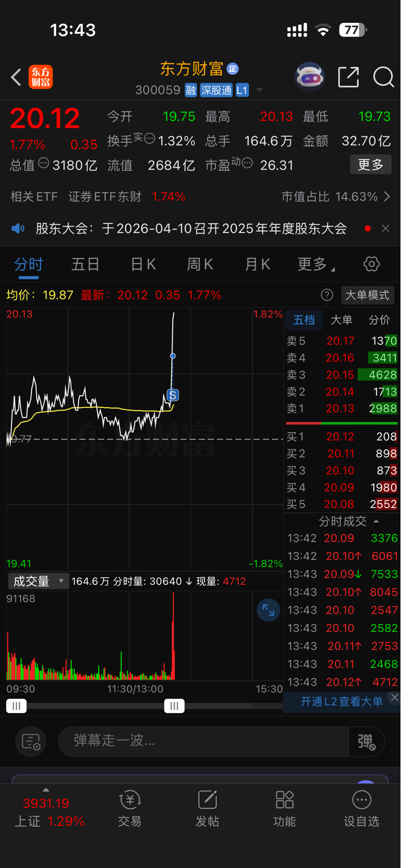Tap the back arrow at top left

point(16,77)
